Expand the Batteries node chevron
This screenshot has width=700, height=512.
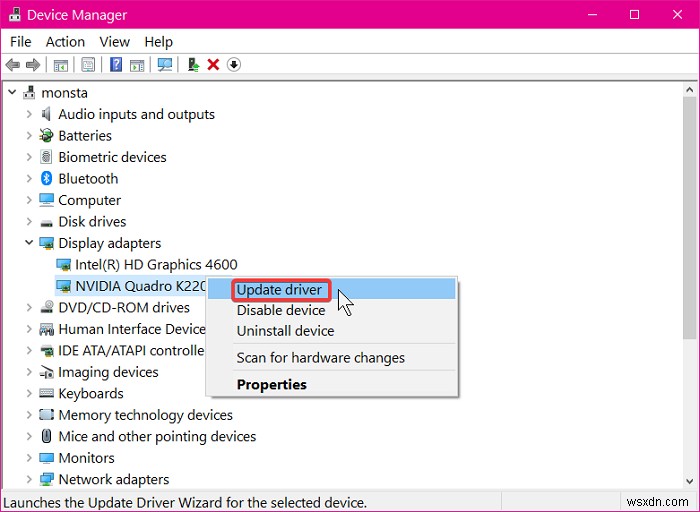(29, 136)
